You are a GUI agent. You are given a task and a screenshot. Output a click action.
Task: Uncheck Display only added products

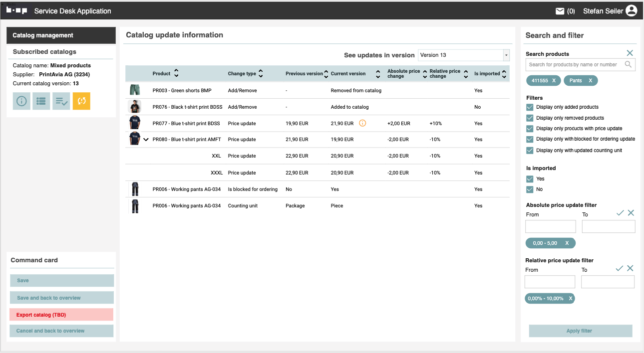click(x=530, y=107)
